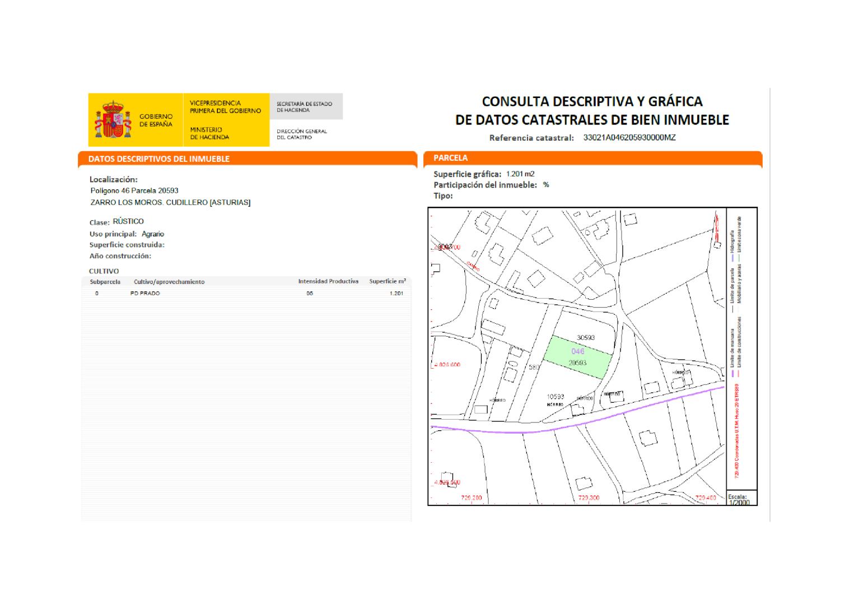
Task: Click the PD PRADO cultivo cell
Action: click(x=145, y=293)
